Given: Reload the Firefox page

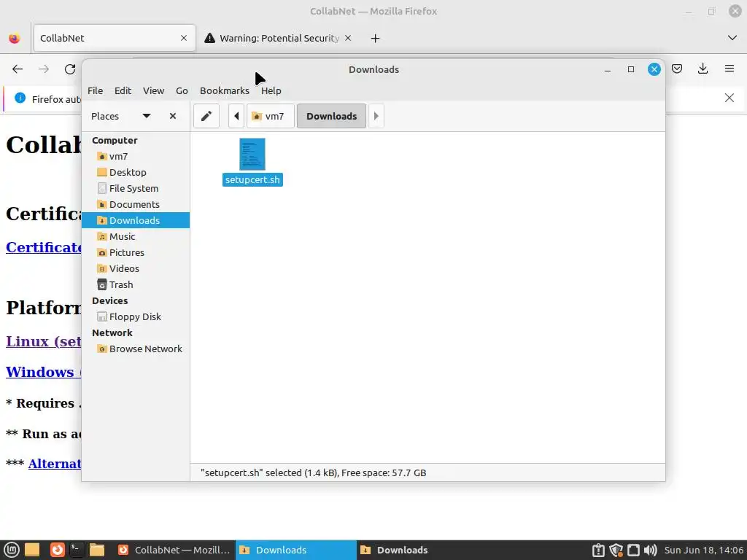Looking at the screenshot, I should [x=70, y=69].
